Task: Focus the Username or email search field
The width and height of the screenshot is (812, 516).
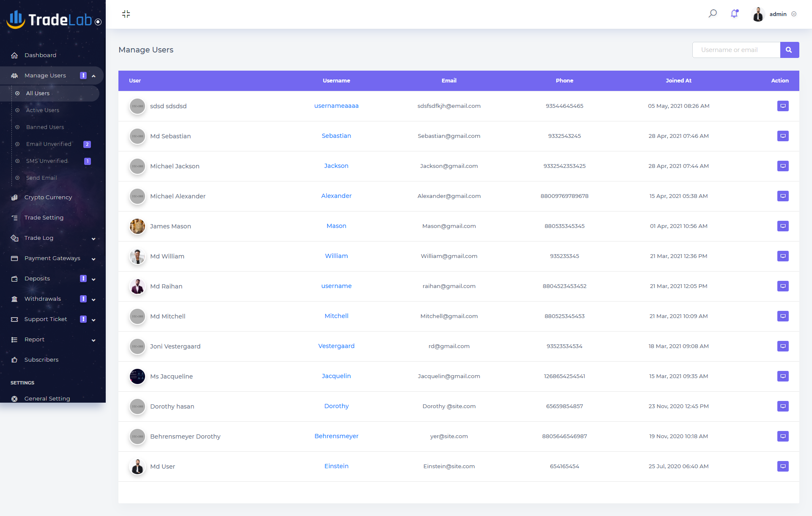Action: 736,50
